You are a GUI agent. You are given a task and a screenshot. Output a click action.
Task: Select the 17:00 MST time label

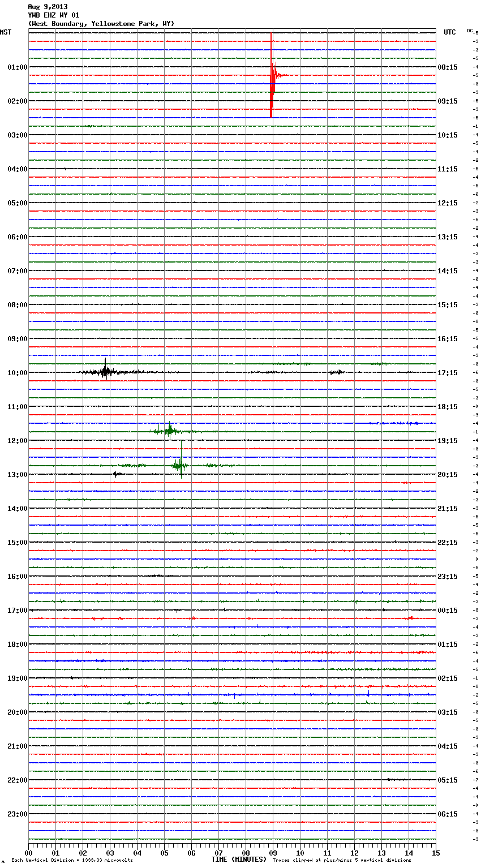(18, 611)
